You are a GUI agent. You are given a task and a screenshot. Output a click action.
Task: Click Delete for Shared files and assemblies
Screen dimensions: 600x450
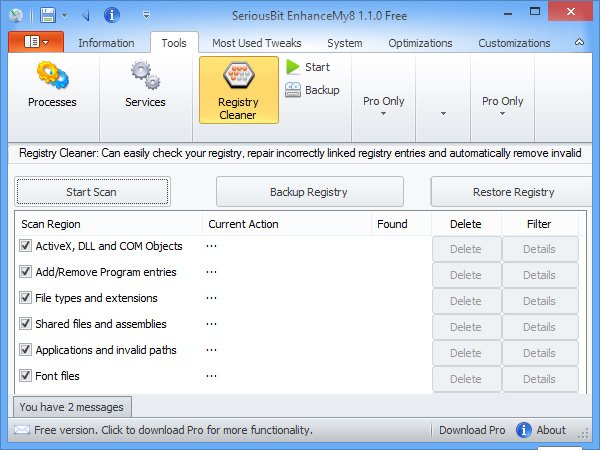(466, 327)
